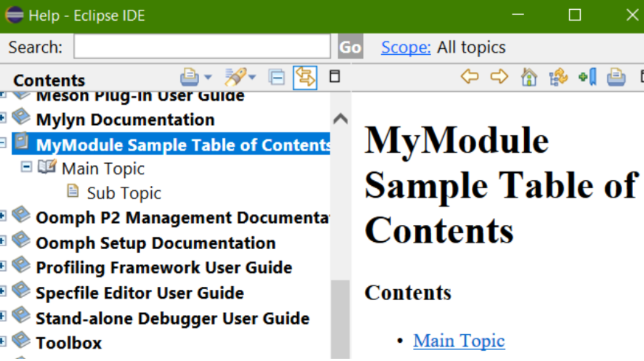Select MyModule Sample Table of Contents entry
The width and height of the screenshot is (644, 361).
[183, 145]
